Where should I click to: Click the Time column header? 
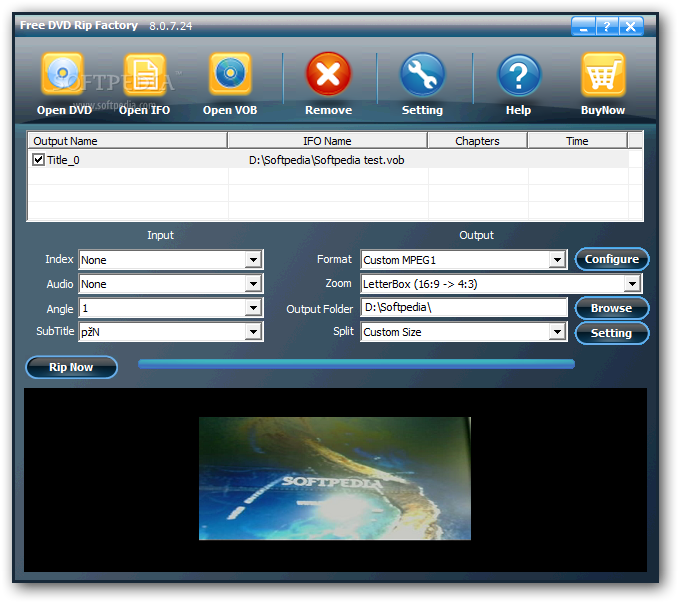577,141
